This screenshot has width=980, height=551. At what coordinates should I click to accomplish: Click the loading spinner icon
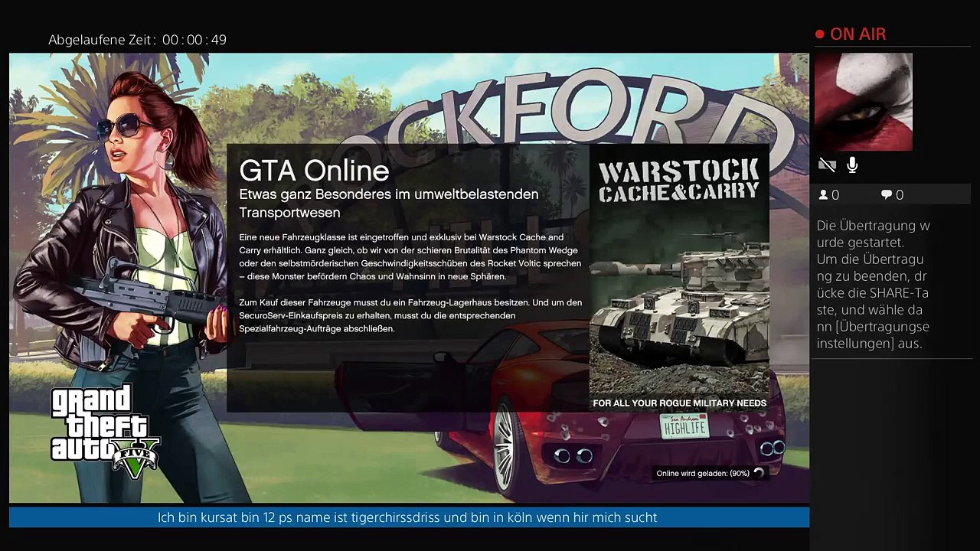759,473
